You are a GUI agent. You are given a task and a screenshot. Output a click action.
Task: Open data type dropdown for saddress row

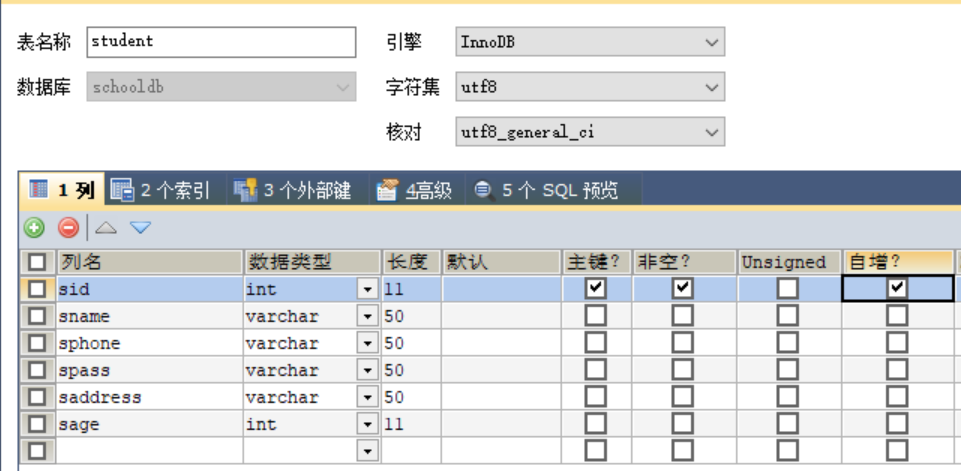(x=367, y=397)
